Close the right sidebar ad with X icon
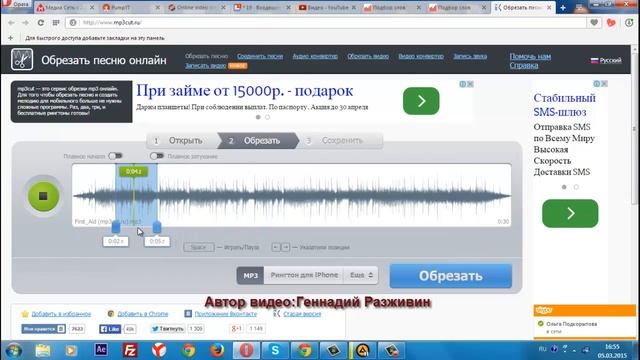 click(x=604, y=84)
